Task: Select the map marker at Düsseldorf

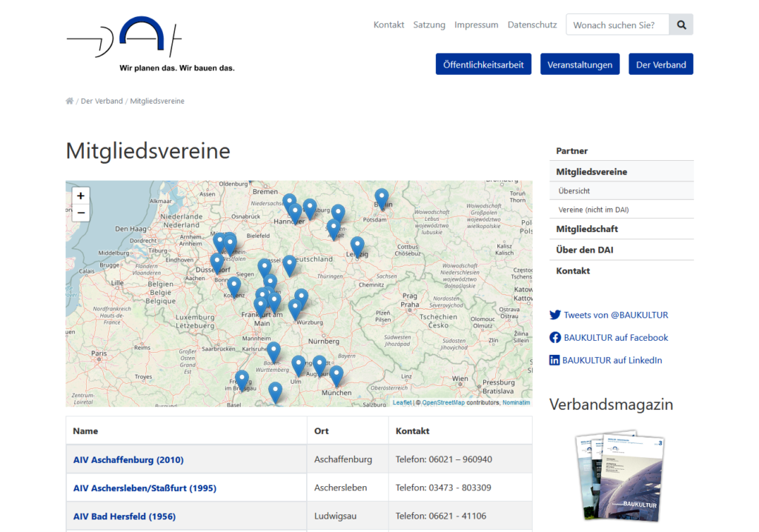Action: tap(217, 263)
